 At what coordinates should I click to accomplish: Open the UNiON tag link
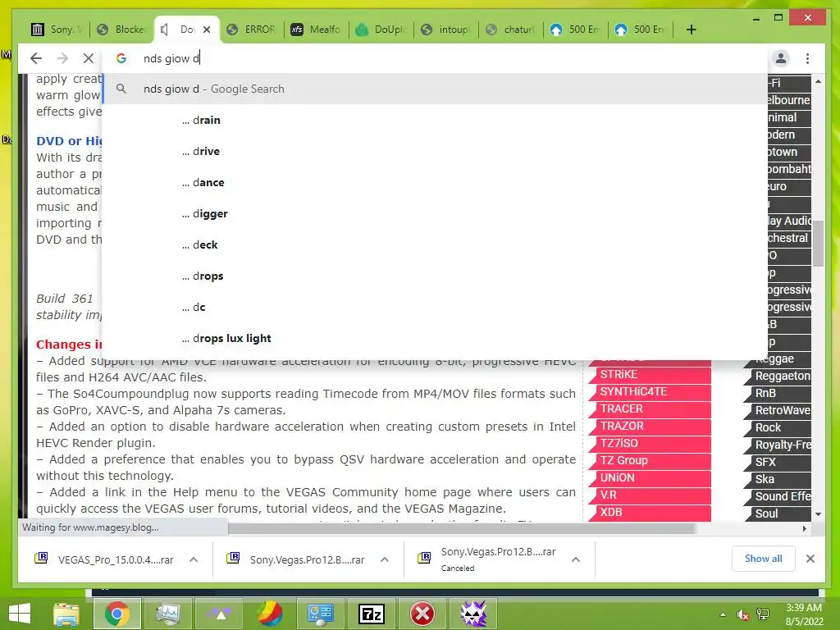(x=650, y=477)
